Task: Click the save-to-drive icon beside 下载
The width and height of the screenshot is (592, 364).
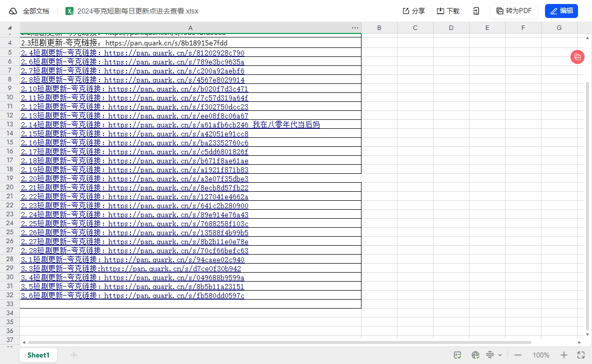Action: click(x=476, y=11)
